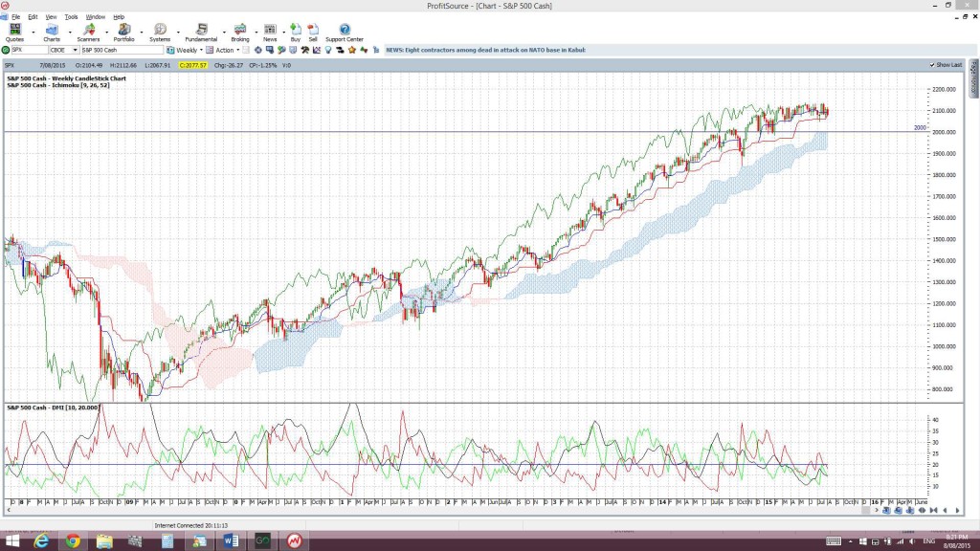Screen dimensions: 980x551
Task: Click the gold star icon in chart toolbar
Action: pos(352,50)
